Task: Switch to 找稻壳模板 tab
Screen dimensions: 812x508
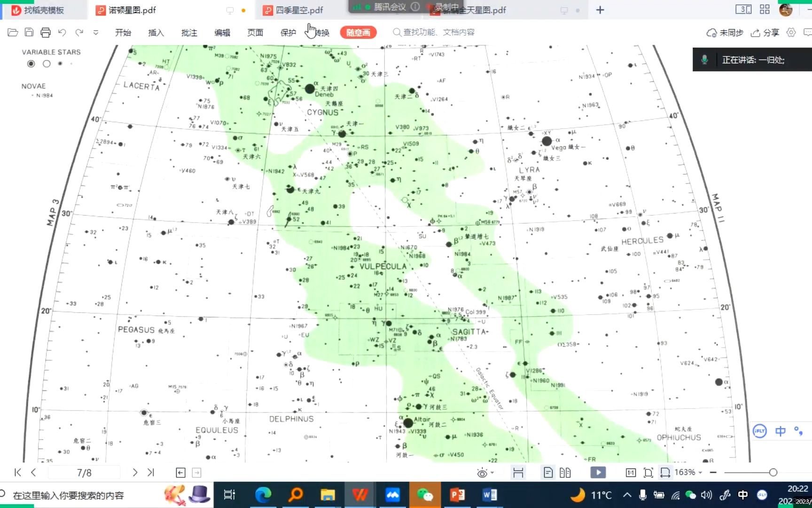Action: point(43,10)
